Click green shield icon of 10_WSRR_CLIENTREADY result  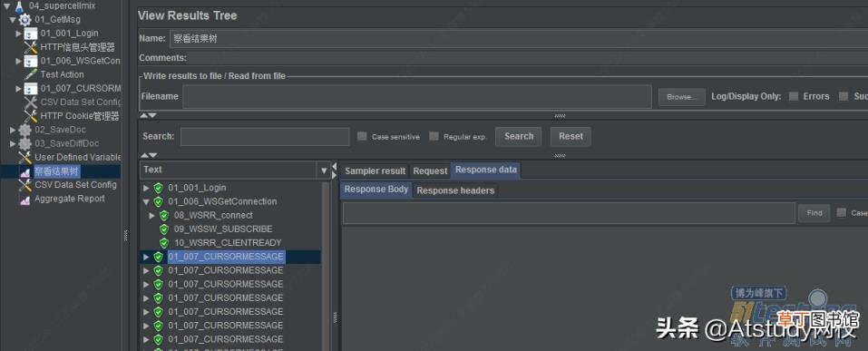[164, 242]
